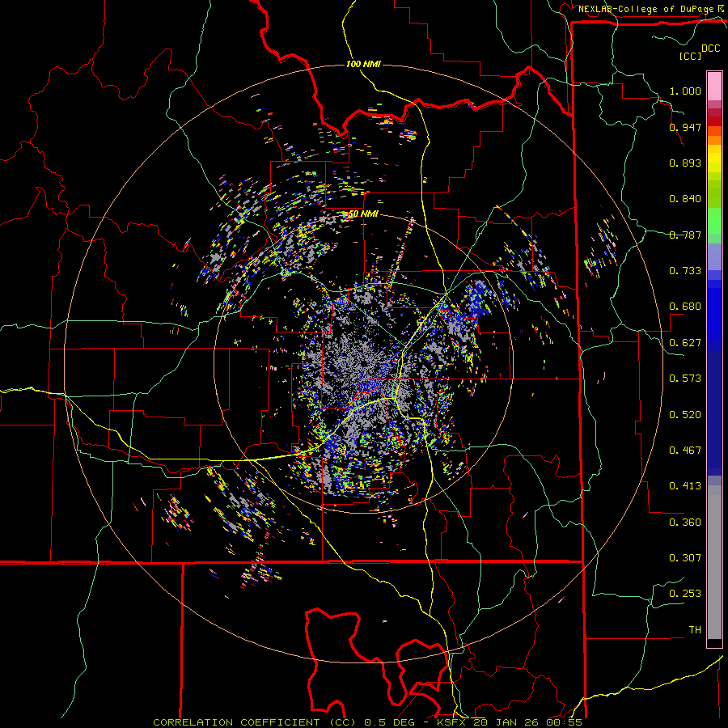Click the CORRELATION COEFFICIENT caption text
This screenshot has height=728, width=728.
click(236, 722)
